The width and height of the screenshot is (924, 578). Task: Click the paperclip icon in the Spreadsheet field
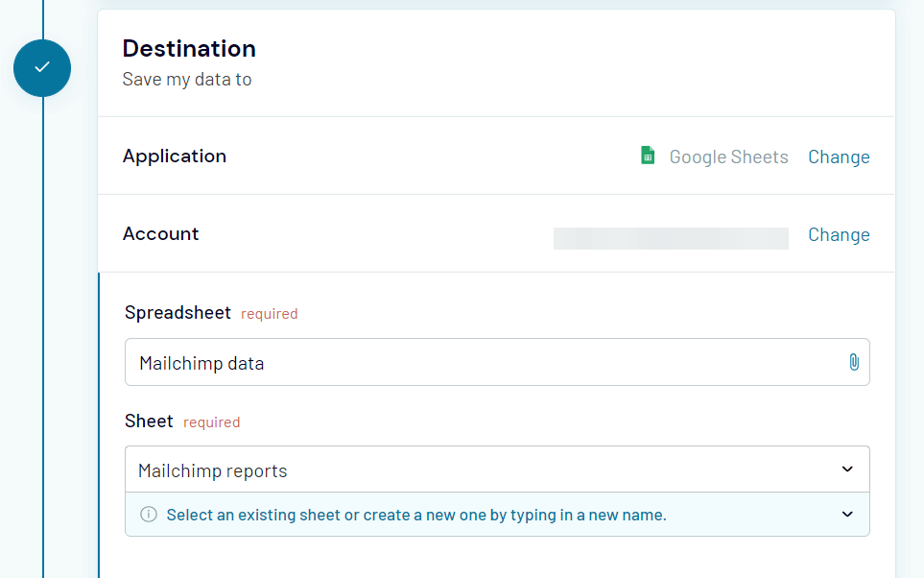(x=854, y=362)
